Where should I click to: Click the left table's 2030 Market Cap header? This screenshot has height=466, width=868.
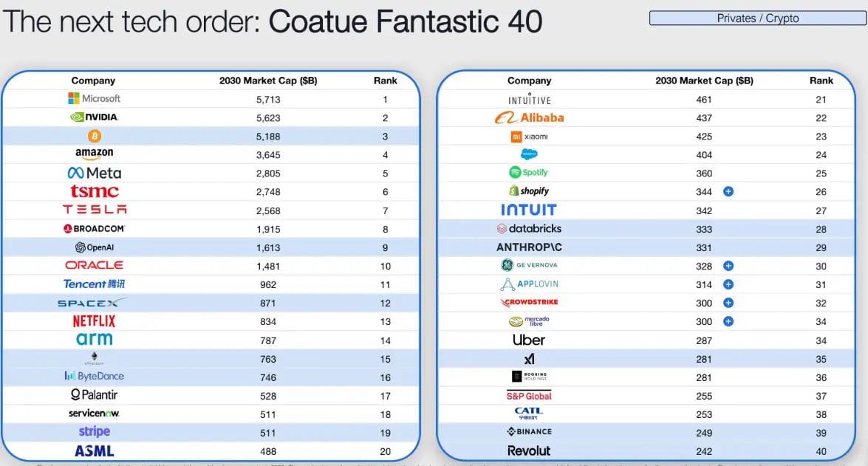(x=268, y=80)
